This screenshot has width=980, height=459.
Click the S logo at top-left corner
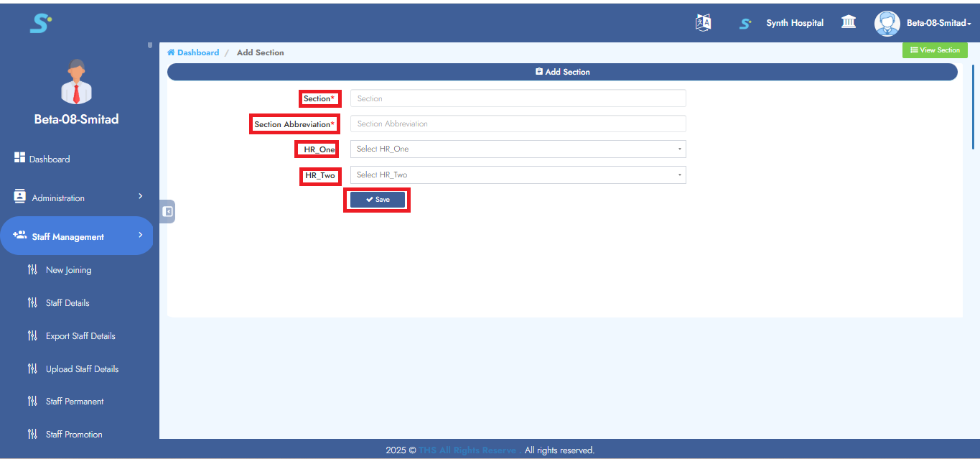(40, 23)
